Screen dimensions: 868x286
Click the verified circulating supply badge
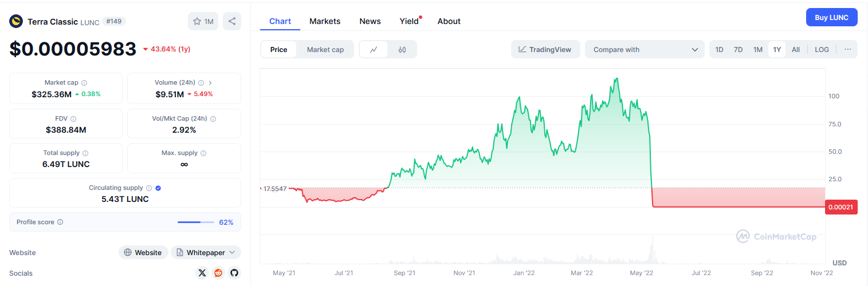coord(158,188)
